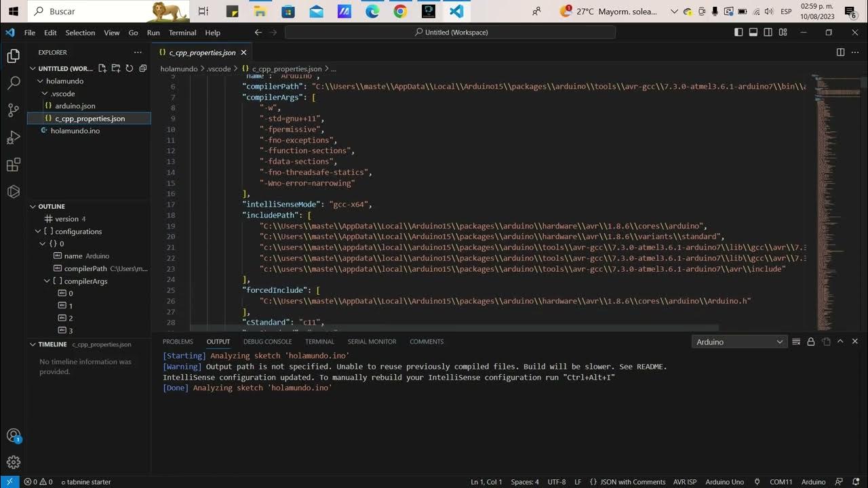Open the Selection menu

(80, 33)
